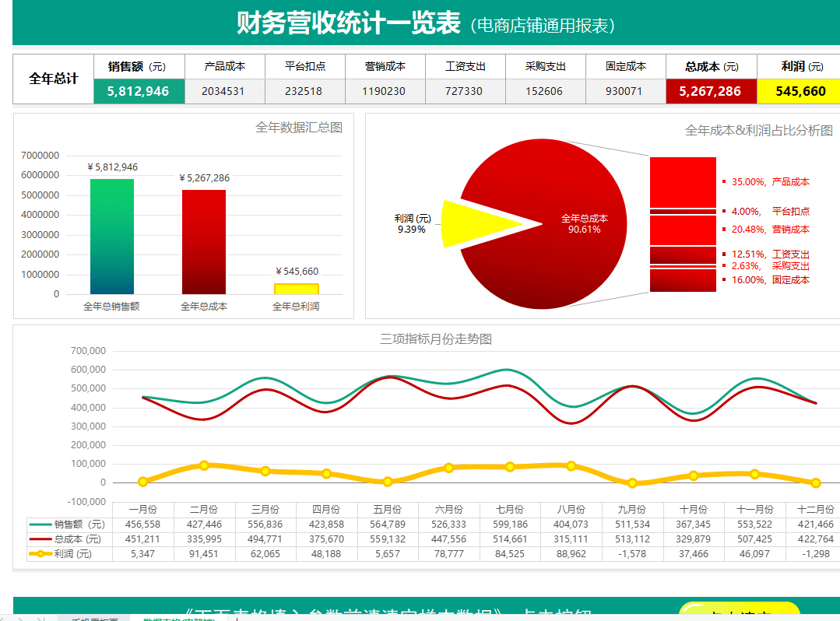Image resolution: width=840 pixels, height=621 pixels.
Task: Select the 采购支出 header cell
Action: click(546, 66)
